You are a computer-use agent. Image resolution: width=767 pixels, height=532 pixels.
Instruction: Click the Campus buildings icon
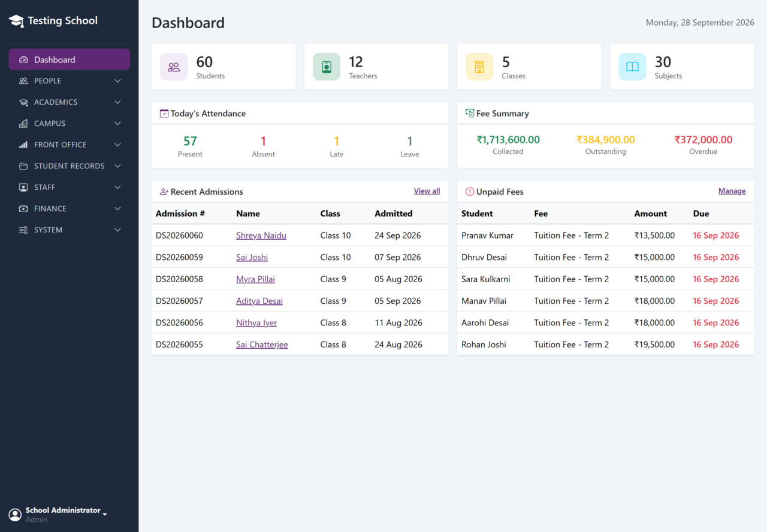click(x=23, y=123)
